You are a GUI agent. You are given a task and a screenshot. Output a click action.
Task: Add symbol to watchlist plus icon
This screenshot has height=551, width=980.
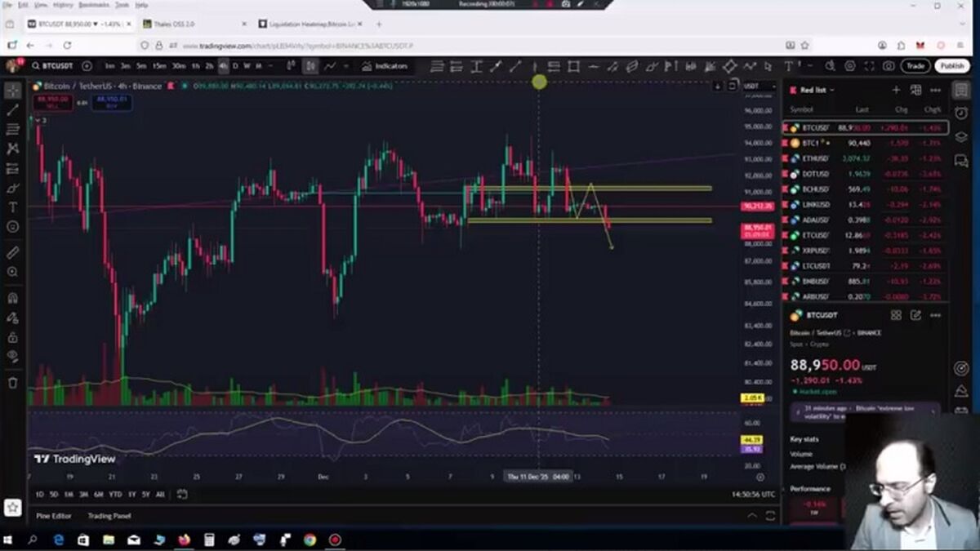coord(896,90)
